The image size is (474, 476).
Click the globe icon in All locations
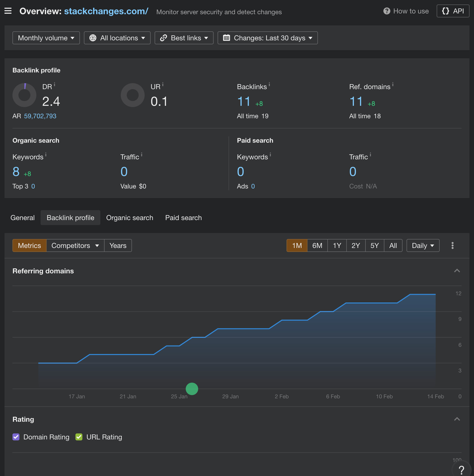(93, 38)
